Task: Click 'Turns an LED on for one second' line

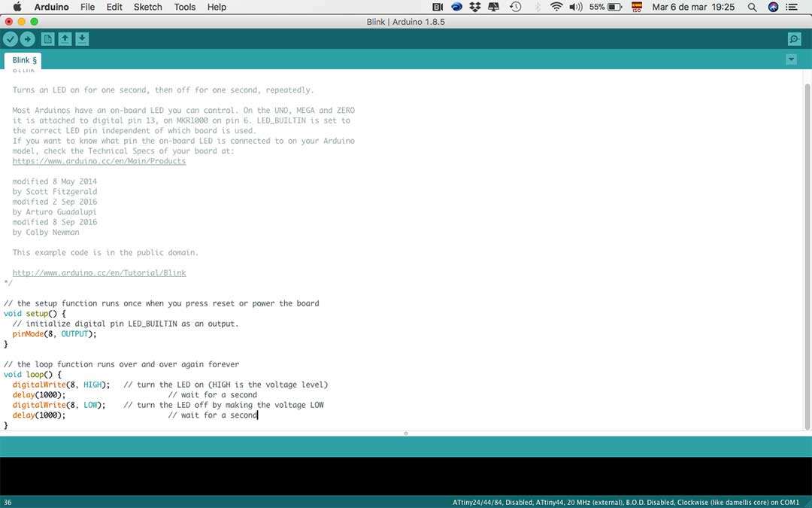Action: 163,90
